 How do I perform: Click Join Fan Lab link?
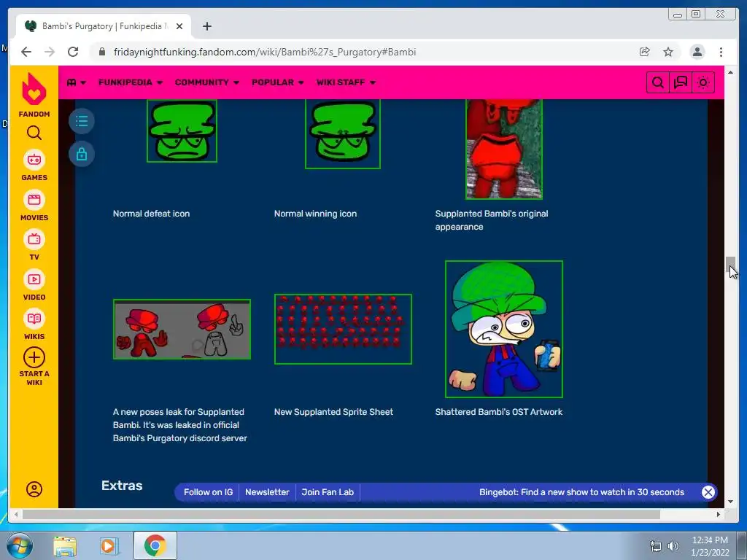click(328, 492)
